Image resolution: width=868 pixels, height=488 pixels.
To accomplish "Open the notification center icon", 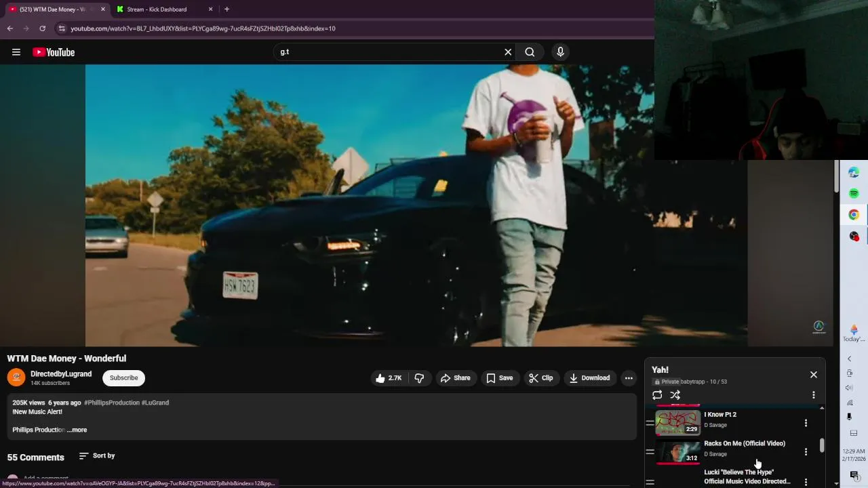I will coord(854,475).
